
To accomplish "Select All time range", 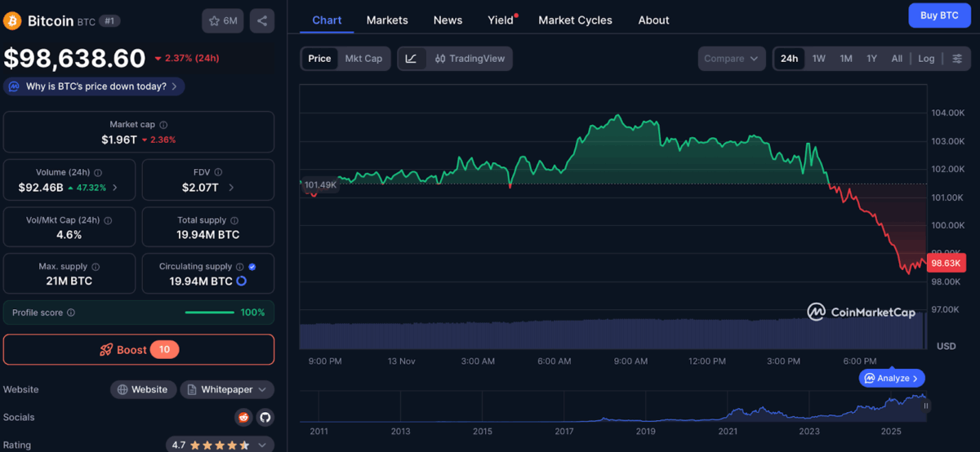I will (x=897, y=59).
